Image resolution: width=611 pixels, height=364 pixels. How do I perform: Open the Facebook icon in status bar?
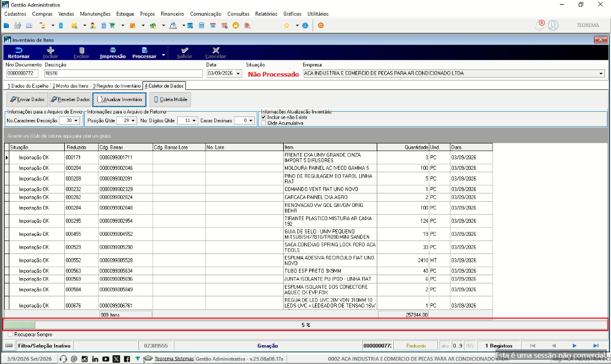point(127,359)
